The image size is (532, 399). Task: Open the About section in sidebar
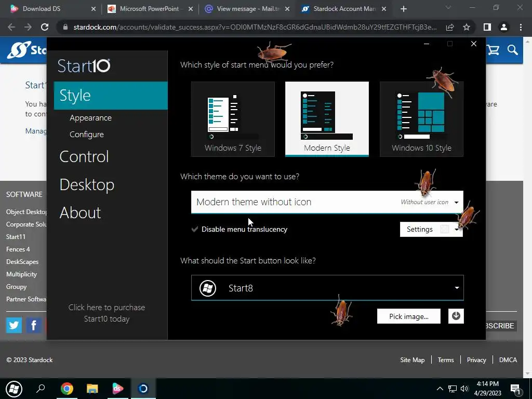point(80,212)
